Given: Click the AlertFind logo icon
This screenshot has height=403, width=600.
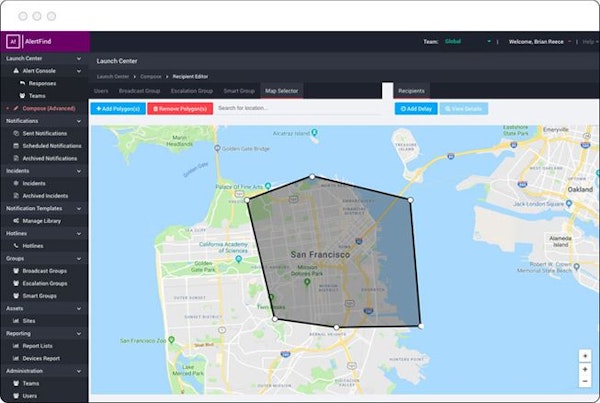Looking at the screenshot, I should (13, 41).
